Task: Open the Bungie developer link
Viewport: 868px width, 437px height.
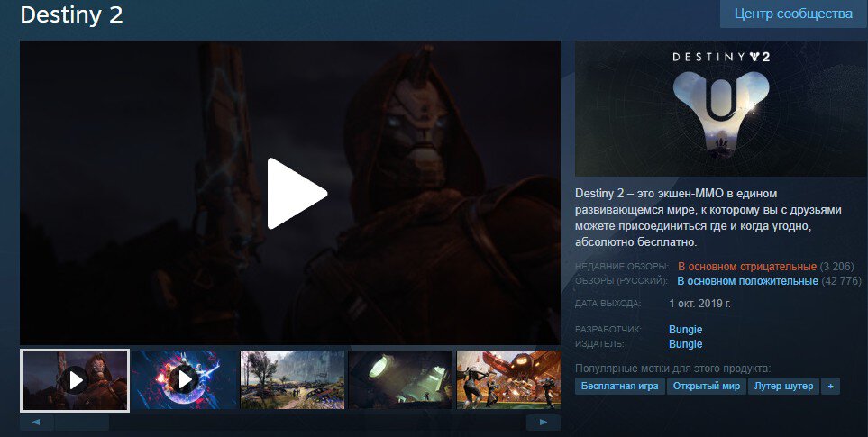Action: pos(685,330)
